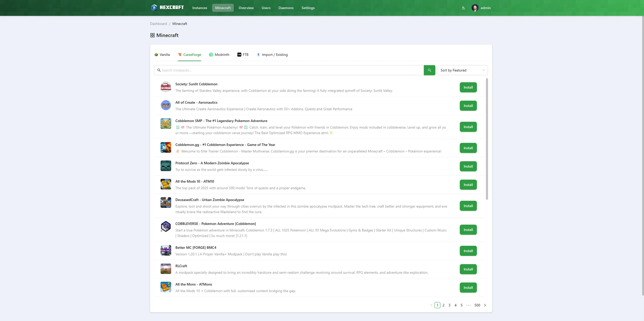Click the Nexcraft logo icon
This screenshot has height=321, width=644.
[x=154, y=8]
